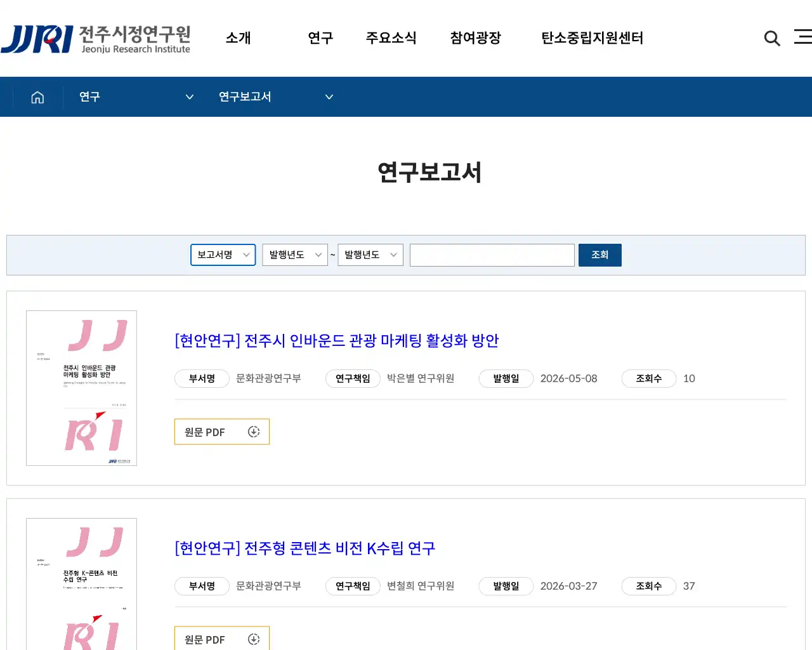
Task: Open the site search magnifier icon
Action: pos(772,38)
